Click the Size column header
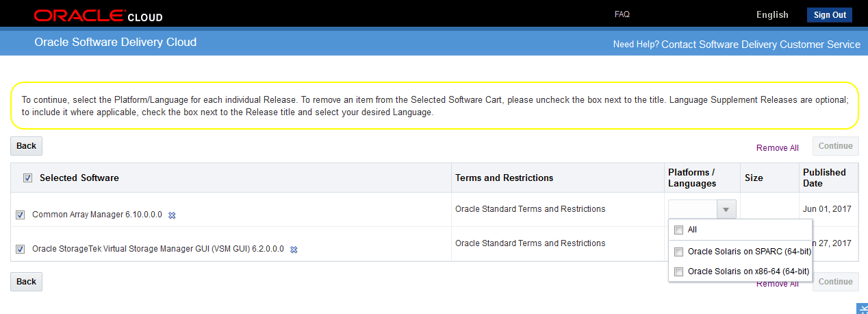Viewport: 868px width, 314px height. pyautogui.click(x=754, y=178)
